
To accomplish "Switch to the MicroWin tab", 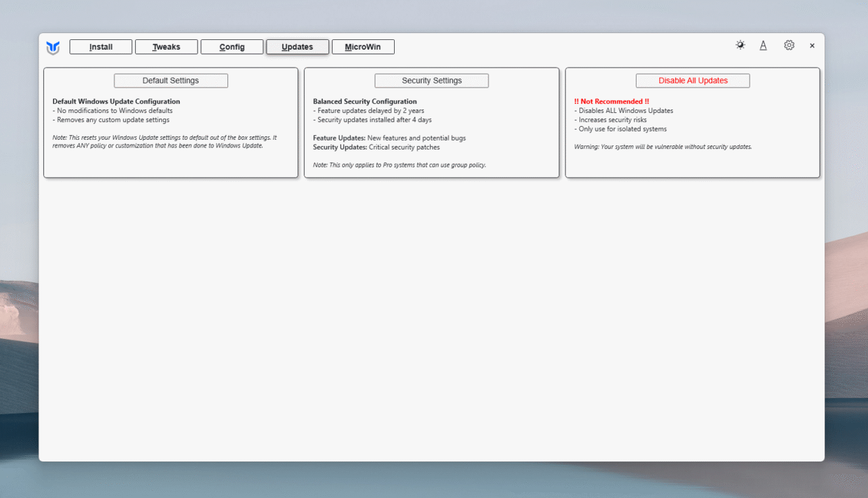I will (363, 47).
